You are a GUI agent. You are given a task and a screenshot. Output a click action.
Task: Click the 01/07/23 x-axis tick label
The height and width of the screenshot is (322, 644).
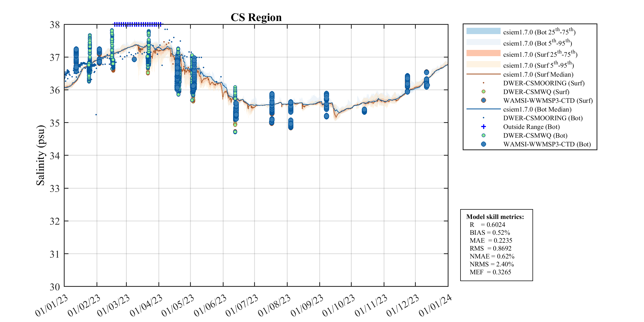tap(242, 305)
